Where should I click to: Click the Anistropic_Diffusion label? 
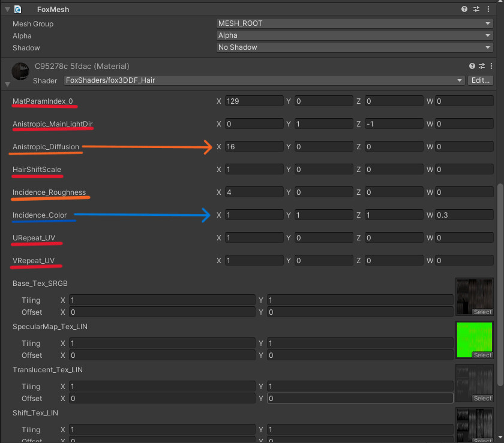tap(46, 147)
